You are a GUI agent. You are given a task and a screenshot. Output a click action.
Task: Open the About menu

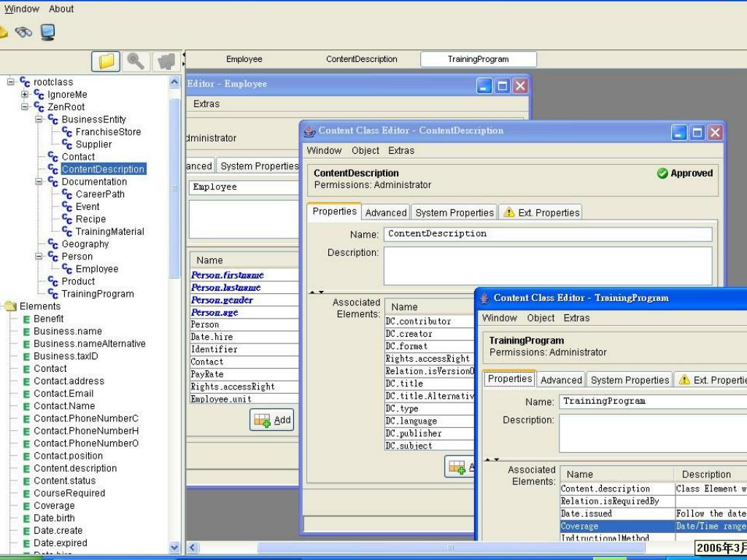(61, 9)
